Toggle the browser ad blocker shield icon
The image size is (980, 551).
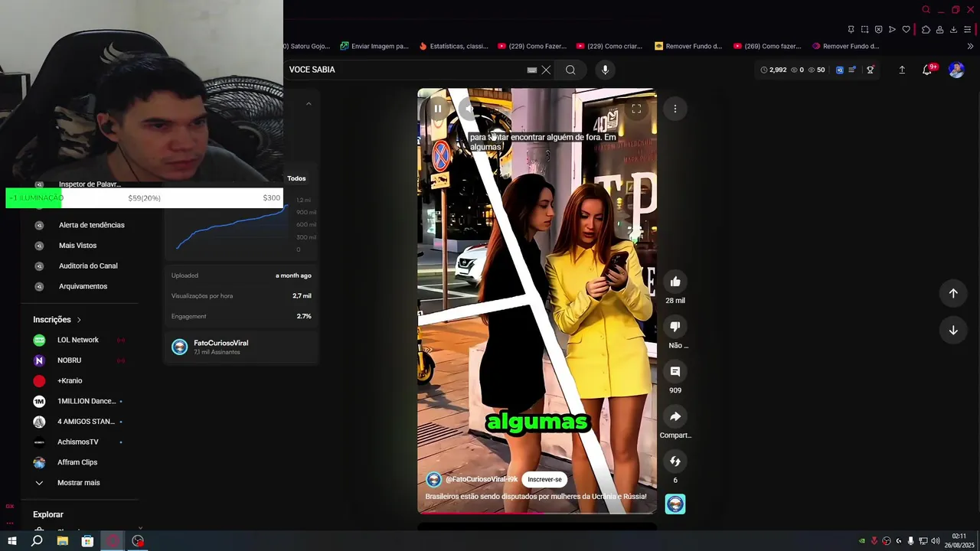[x=879, y=30]
